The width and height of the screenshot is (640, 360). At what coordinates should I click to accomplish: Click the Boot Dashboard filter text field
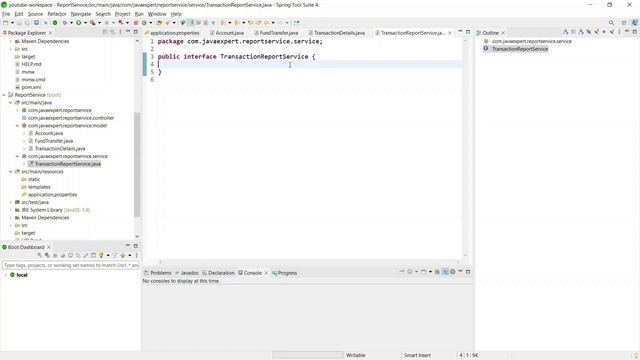[71, 265]
